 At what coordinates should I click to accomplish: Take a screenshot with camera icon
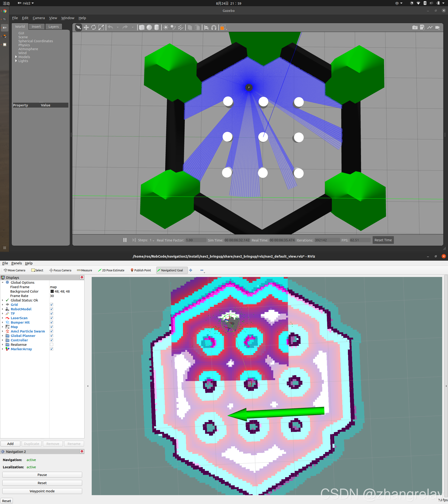pos(415,27)
